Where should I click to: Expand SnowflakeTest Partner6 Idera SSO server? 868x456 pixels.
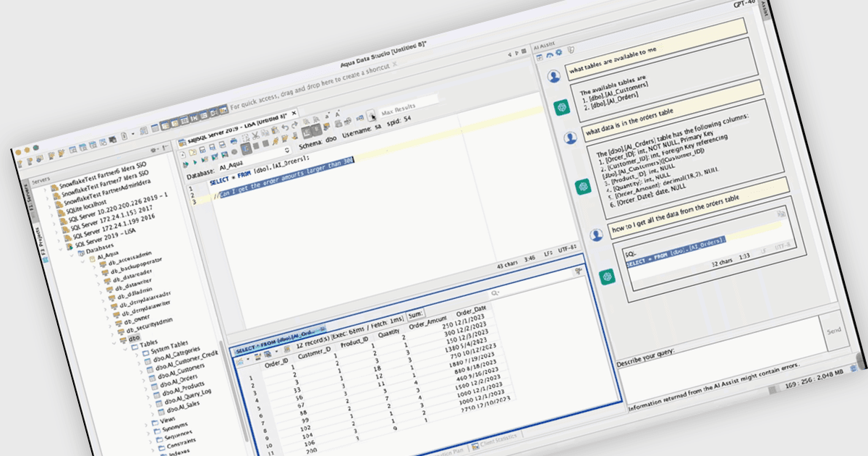pos(45,189)
